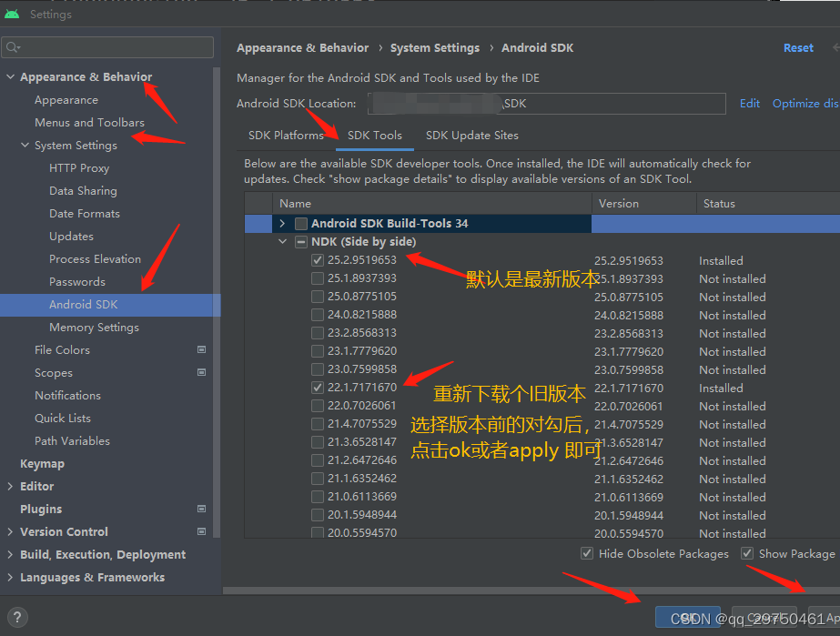Screen dimensions: 840x636
Task: Collapse the System Settings tree node
Action: click(25, 145)
